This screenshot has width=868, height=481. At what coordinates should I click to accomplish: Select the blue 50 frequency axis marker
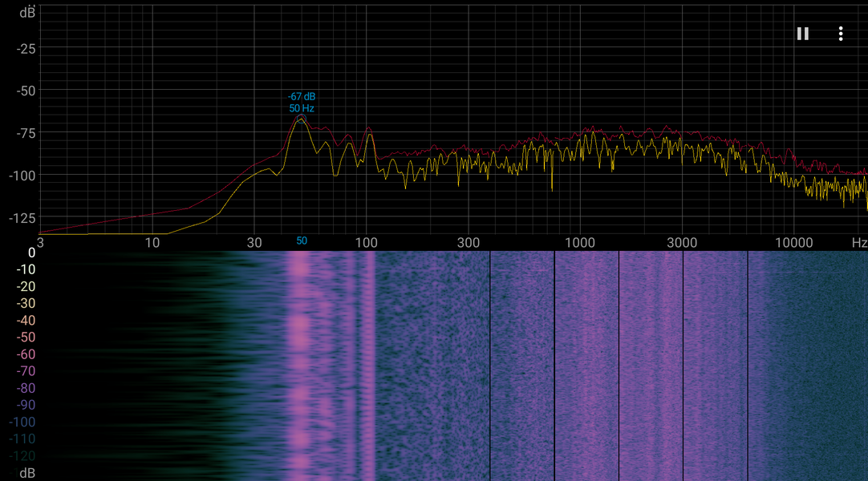tap(302, 240)
